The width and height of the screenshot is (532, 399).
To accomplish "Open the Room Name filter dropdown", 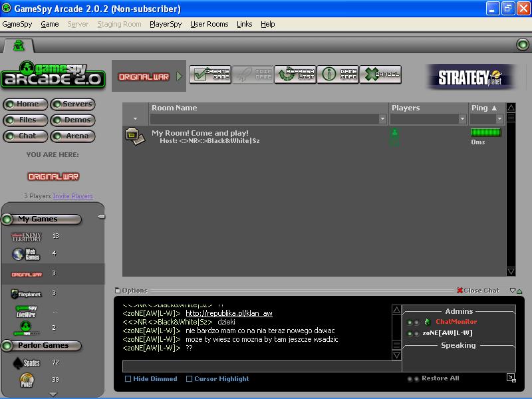I will coord(383,119).
